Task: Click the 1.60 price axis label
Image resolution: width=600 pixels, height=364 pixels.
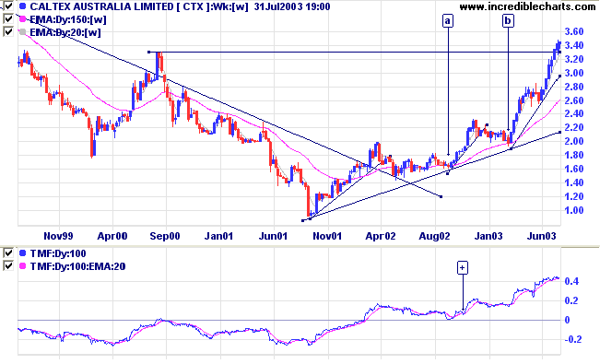Action: pos(574,169)
